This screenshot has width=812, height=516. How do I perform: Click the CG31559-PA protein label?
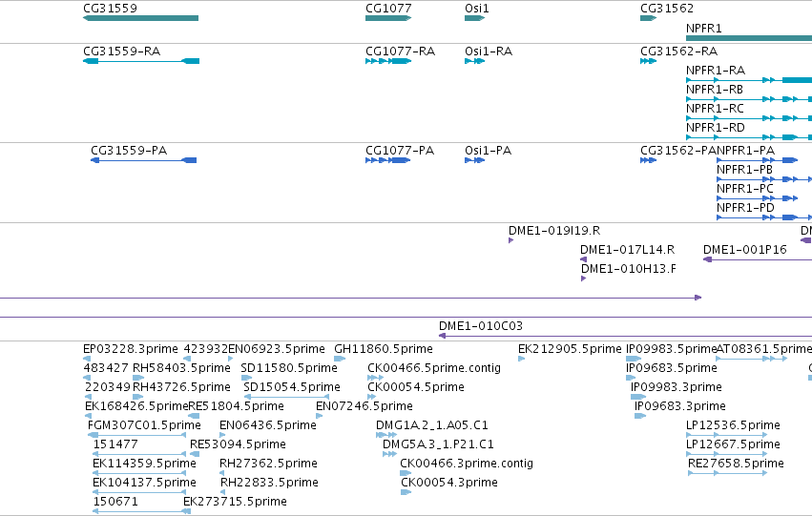coord(129,151)
